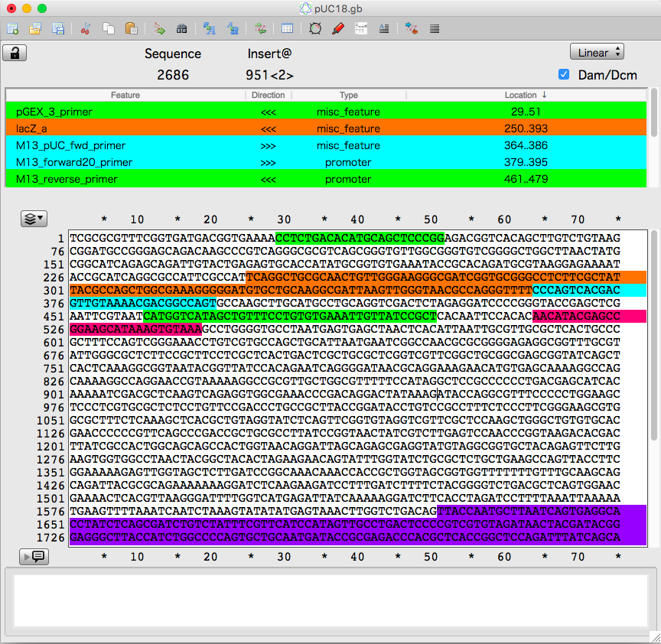Viewport: 661px width, 644px height.
Task: Open the table view icon in toolbar
Action: tap(287, 28)
